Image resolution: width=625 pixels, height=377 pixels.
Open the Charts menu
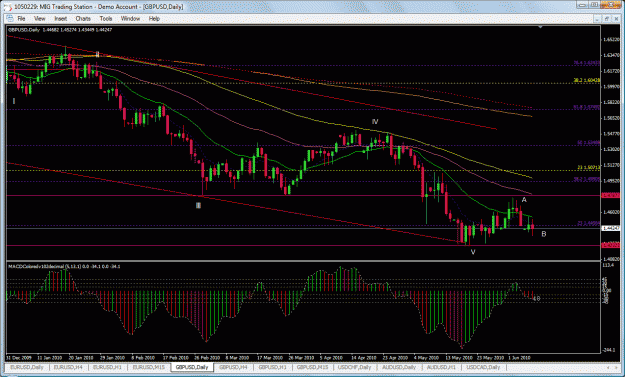point(83,19)
